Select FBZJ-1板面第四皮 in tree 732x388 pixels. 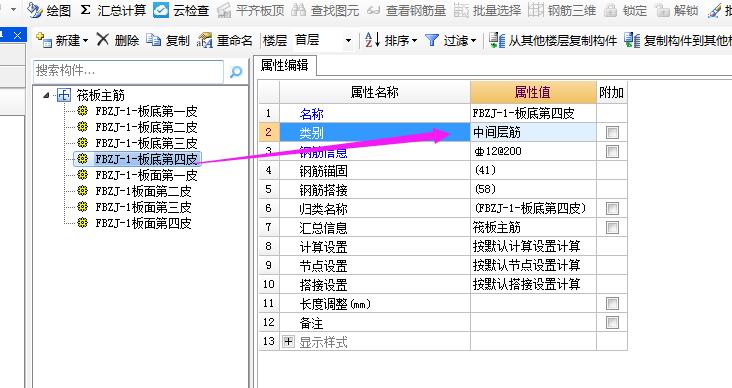(x=143, y=223)
